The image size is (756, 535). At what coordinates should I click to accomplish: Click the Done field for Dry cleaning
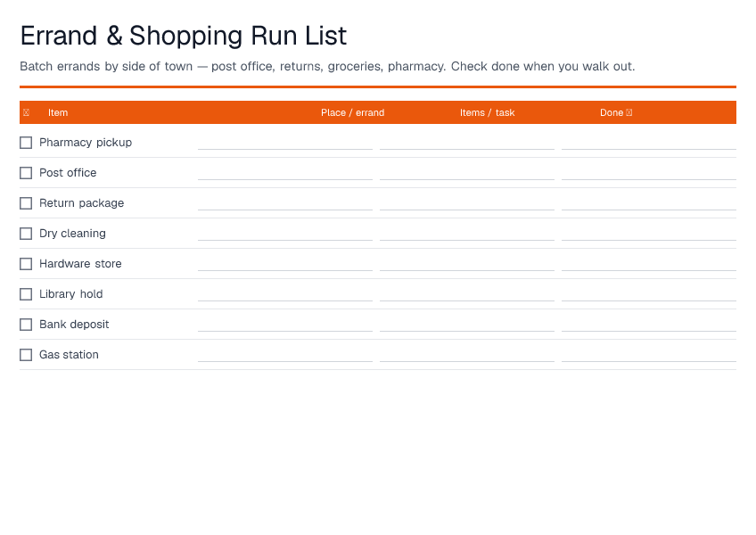[648, 234]
